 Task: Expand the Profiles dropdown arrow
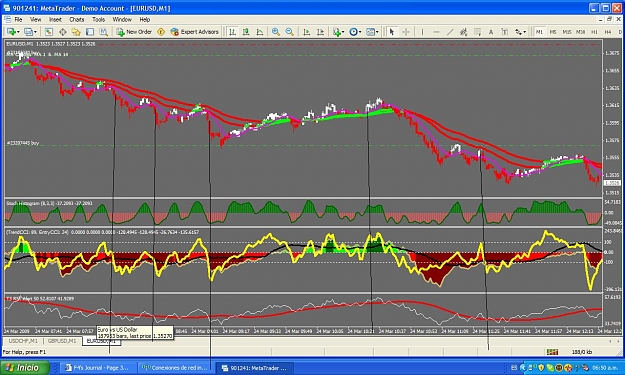[35, 32]
